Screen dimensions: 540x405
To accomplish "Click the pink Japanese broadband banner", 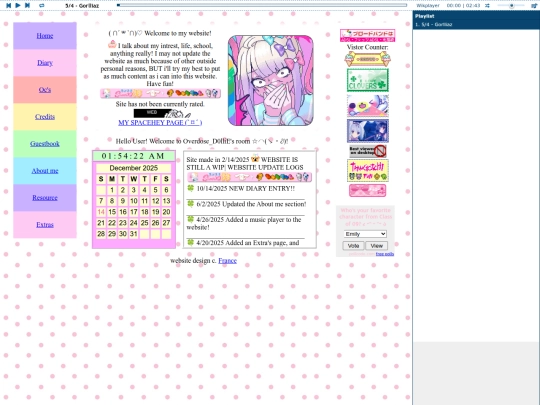I will tap(367, 35).
